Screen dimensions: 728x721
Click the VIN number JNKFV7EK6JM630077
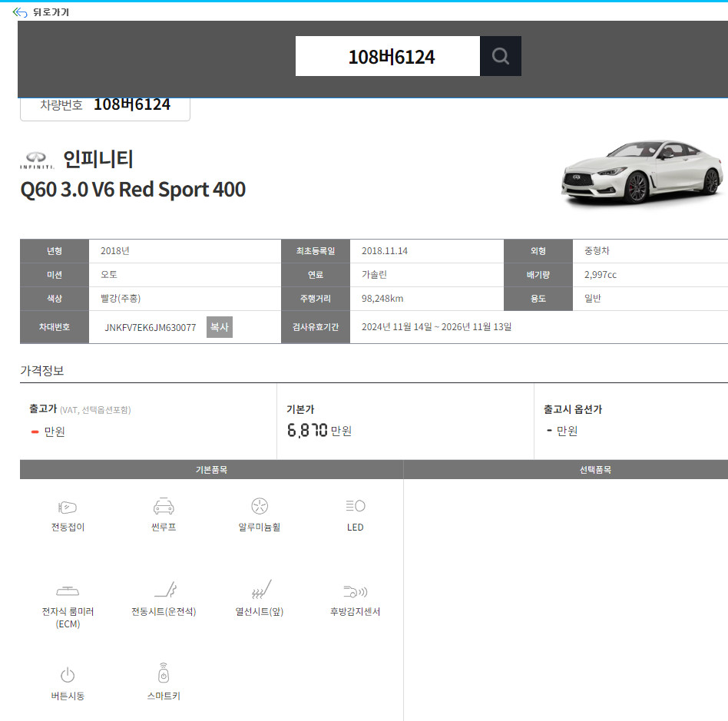coord(151,327)
